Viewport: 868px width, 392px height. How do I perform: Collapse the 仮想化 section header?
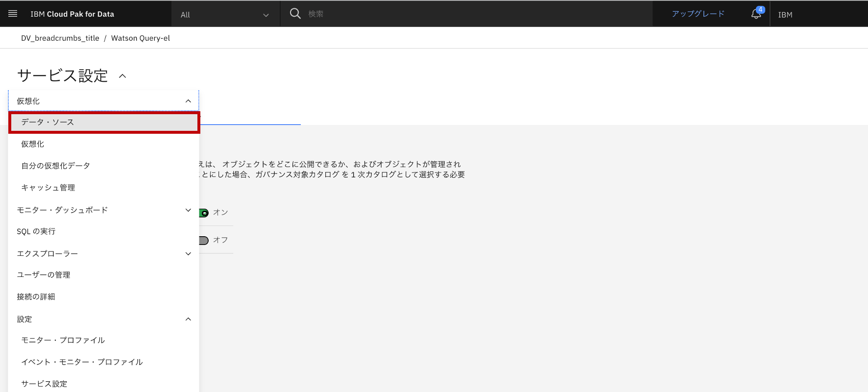click(x=103, y=101)
